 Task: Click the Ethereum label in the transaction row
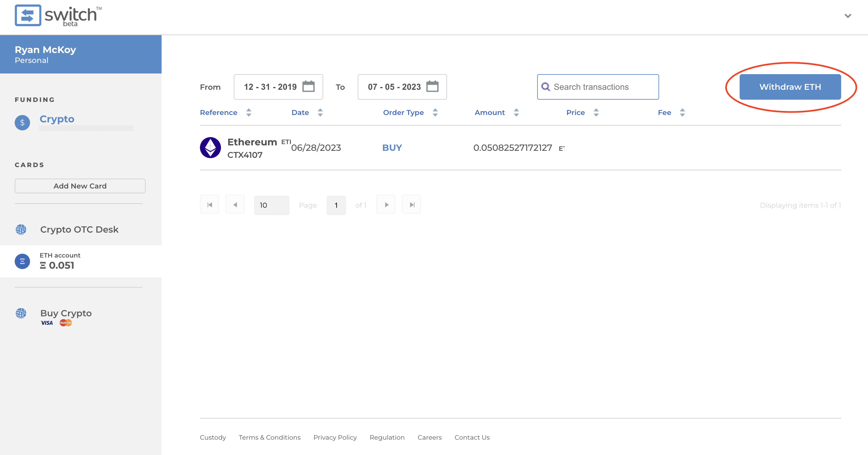[x=252, y=142]
